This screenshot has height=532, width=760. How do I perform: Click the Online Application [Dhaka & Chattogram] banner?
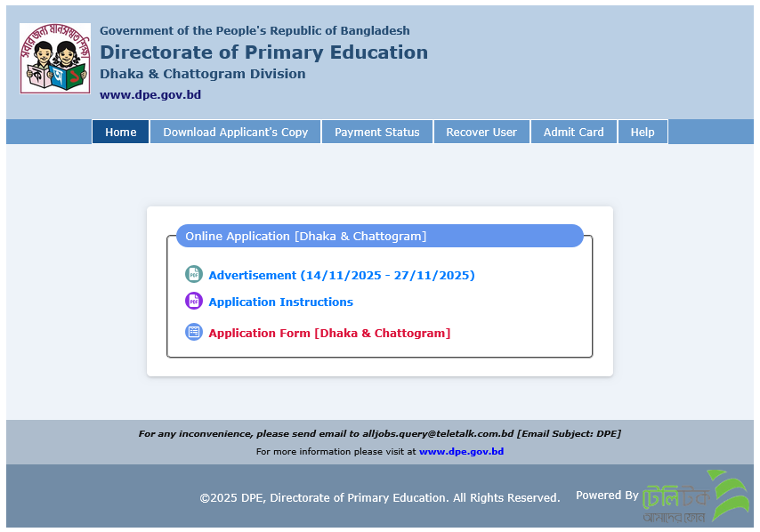380,236
